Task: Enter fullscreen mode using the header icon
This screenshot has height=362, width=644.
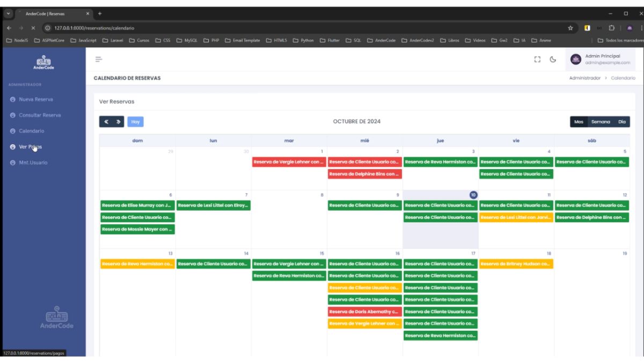Action: [x=537, y=60]
